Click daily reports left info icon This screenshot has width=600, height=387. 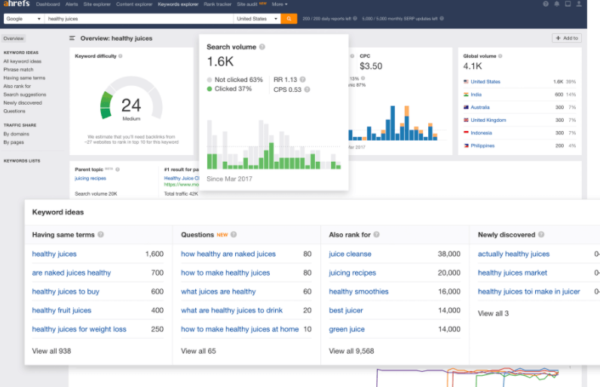(x=355, y=18)
